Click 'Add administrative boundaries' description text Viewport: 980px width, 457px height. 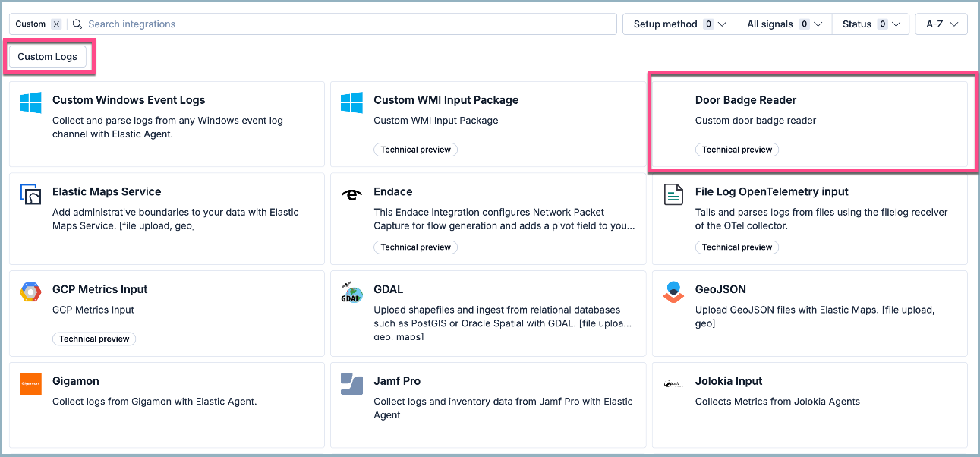pyautogui.click(x=175, y=219)
